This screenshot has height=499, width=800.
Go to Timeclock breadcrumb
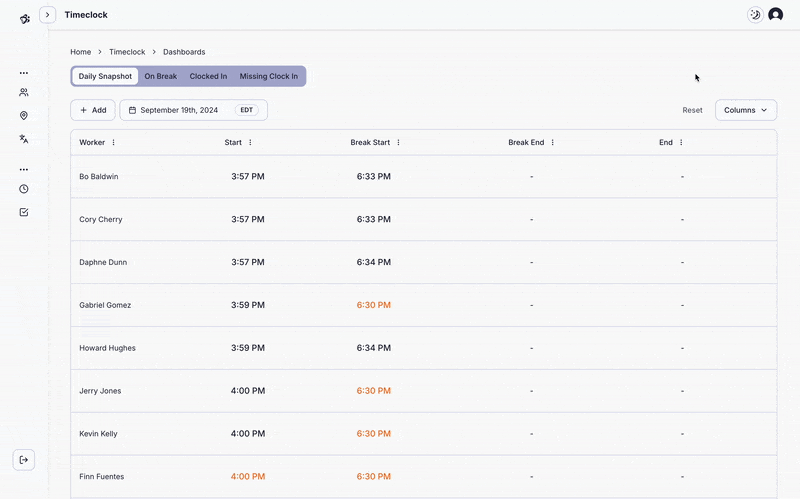pos(127,52)
